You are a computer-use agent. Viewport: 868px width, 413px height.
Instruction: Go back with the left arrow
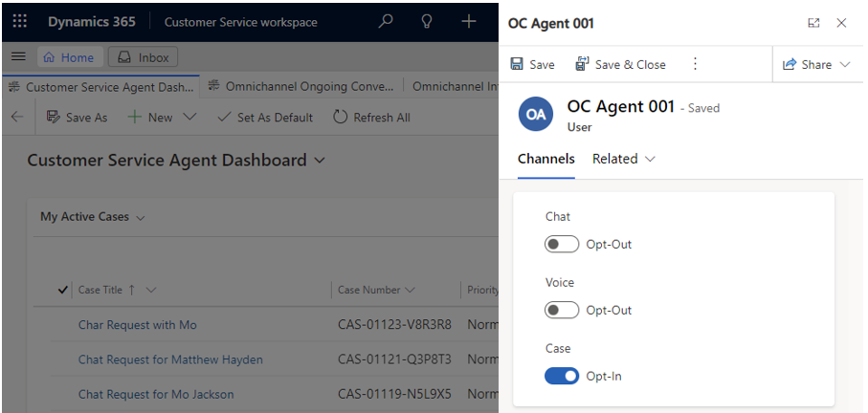click(x=17, y=118)
